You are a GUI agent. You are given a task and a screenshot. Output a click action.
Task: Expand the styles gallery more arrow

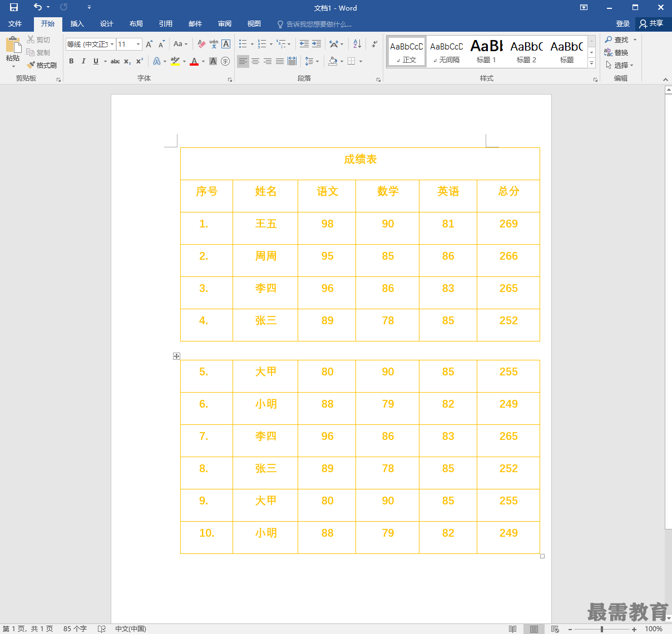pyautogui.click(x=591, y=63)
